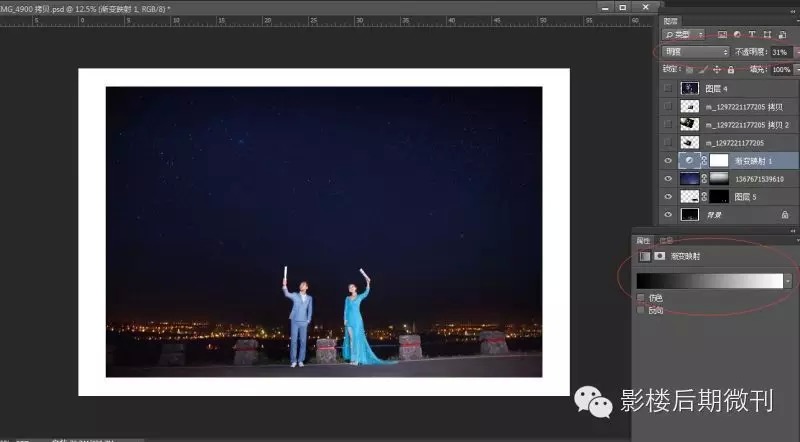
Task: Open the opacity slider arrow next to 31%
Action: (797, 52)
